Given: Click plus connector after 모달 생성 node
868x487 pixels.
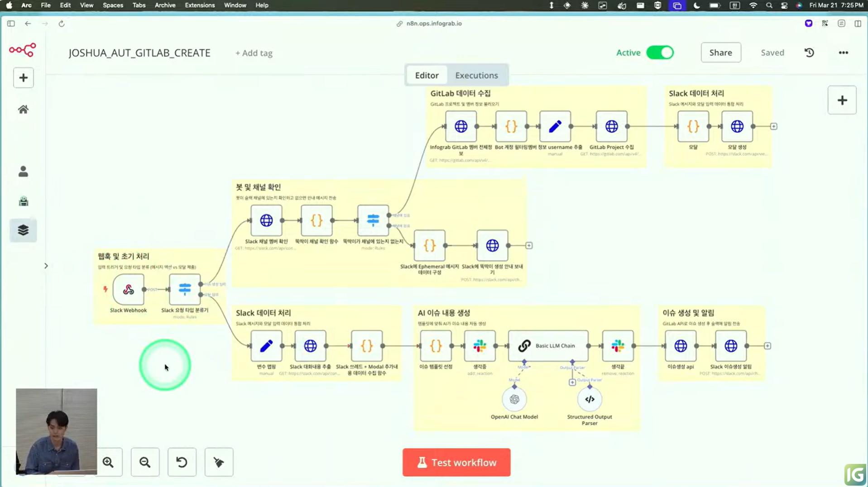Looking at the screenshot, I should pyautogui.click(x=774, y=127).
